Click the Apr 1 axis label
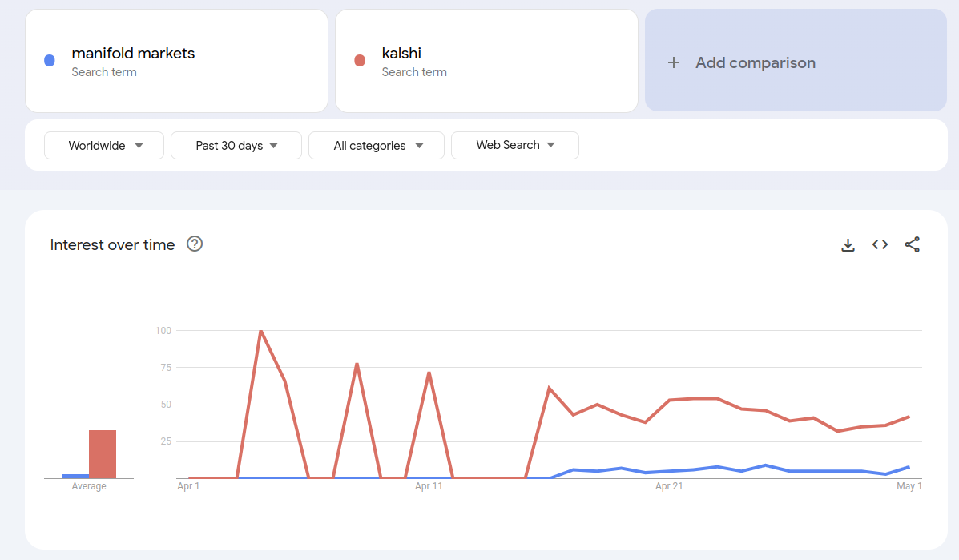Image resolution: width=959 pixels, height=560 pixels. click(x=188, y=486)
